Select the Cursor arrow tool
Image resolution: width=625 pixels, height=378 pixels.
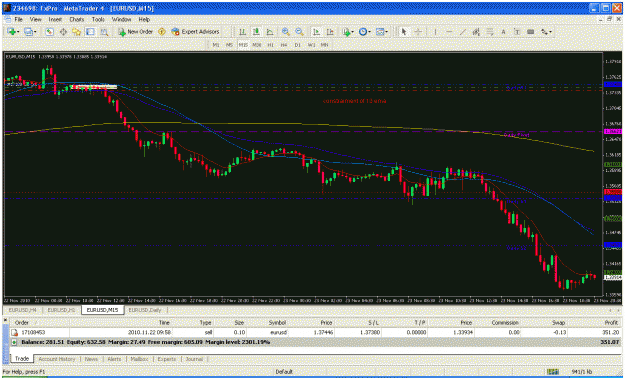point(404,32)
